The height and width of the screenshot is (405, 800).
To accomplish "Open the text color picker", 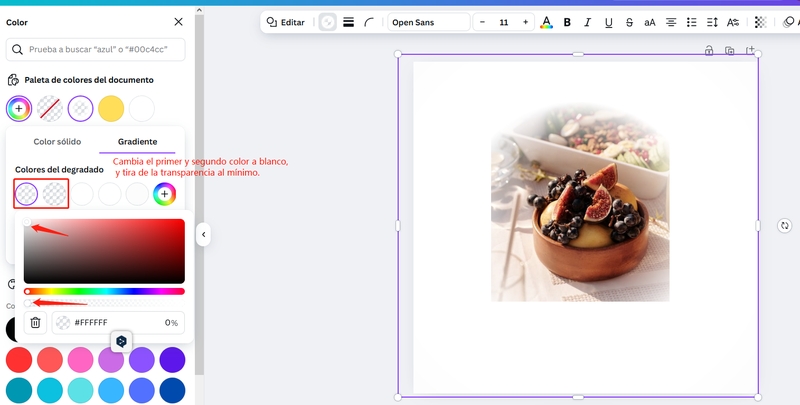I will pos(546,22).
